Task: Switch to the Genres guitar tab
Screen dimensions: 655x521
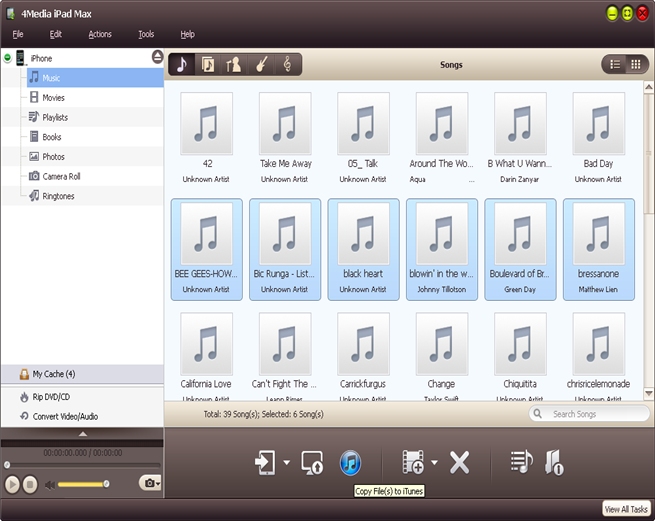Action: pos(261,65)
